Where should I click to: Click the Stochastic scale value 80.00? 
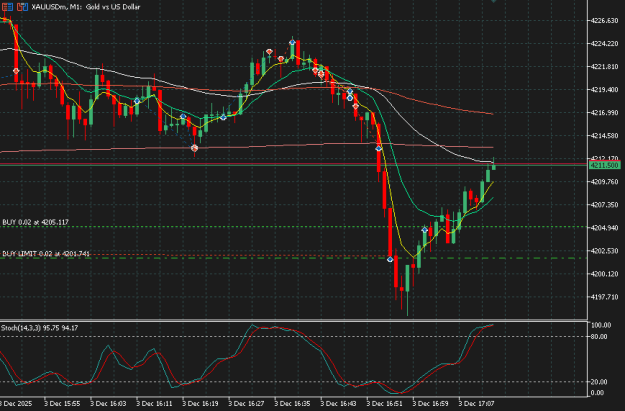pos(599,336)
